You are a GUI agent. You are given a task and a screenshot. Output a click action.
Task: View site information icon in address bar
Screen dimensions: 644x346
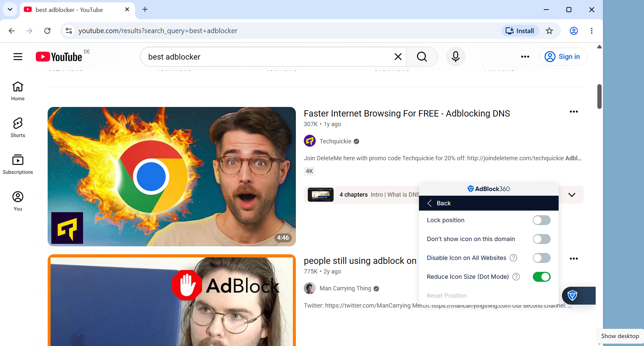[69, 31]
